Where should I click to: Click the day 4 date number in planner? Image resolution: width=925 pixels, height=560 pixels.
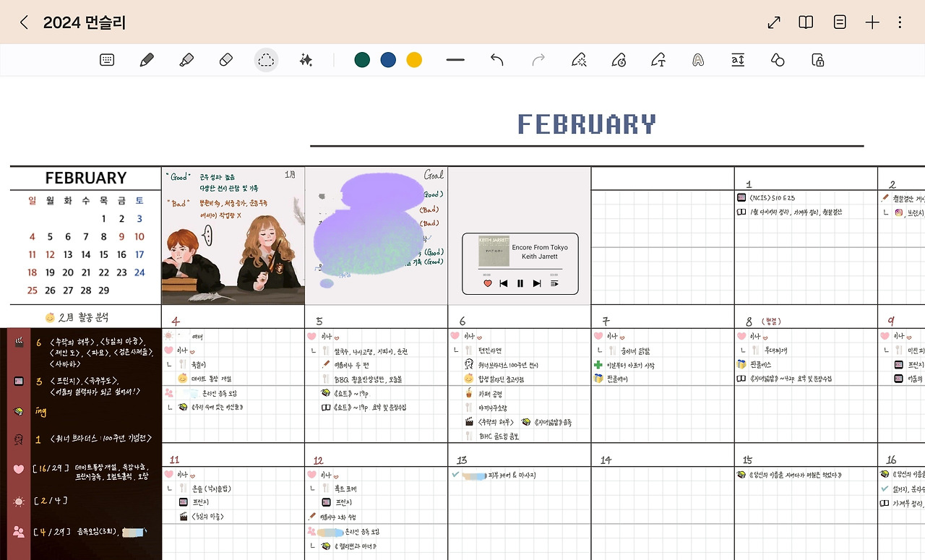(x=176, y=321)
